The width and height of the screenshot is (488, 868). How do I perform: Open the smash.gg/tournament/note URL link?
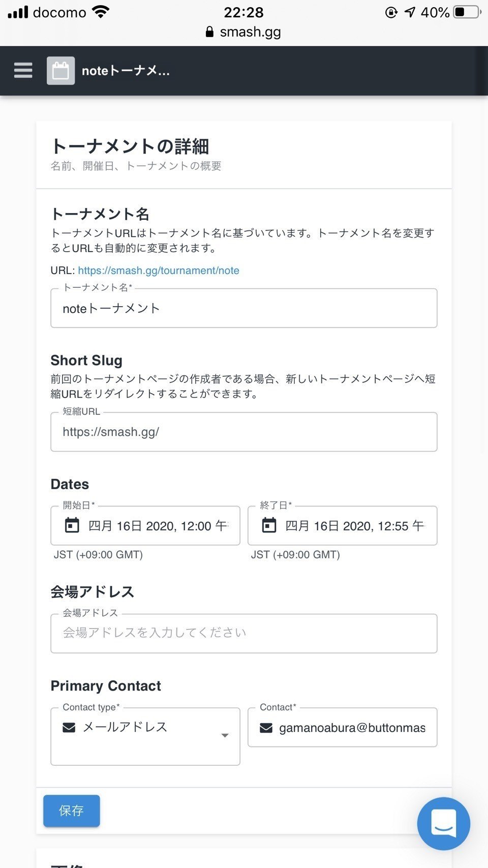click(159, 271)
